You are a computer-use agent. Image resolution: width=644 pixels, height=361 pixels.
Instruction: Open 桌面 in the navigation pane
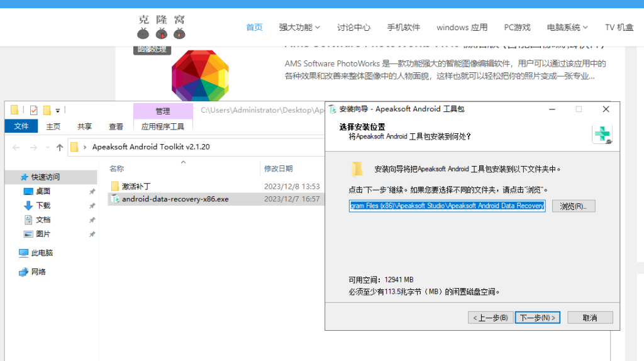(x=43, y=191)
